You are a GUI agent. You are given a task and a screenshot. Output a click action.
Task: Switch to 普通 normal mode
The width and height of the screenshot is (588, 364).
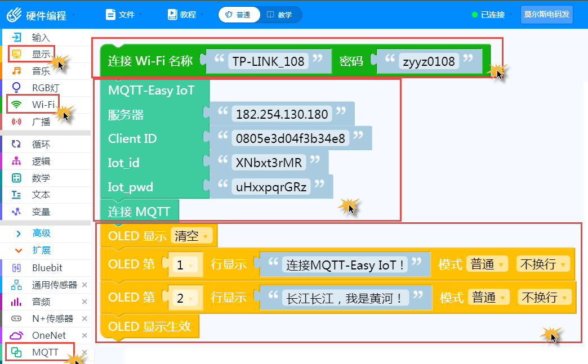(239, 15)
